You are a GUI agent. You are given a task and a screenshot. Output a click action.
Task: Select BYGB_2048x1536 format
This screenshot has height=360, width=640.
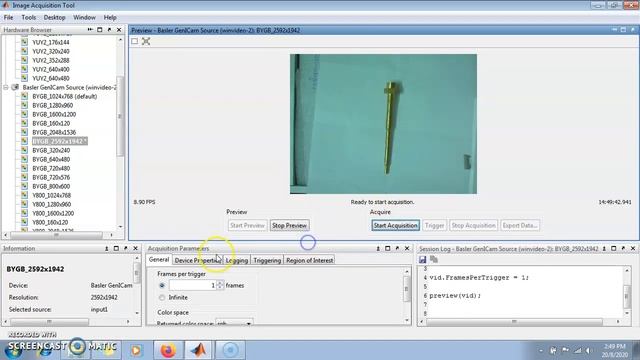[x=54, y=132]
